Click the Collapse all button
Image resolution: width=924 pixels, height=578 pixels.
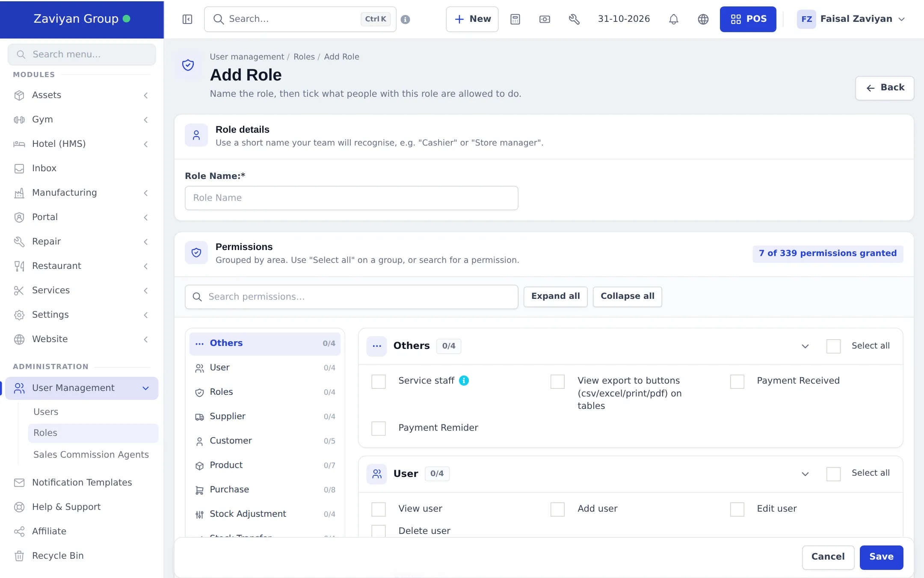[x=627, y=296]
